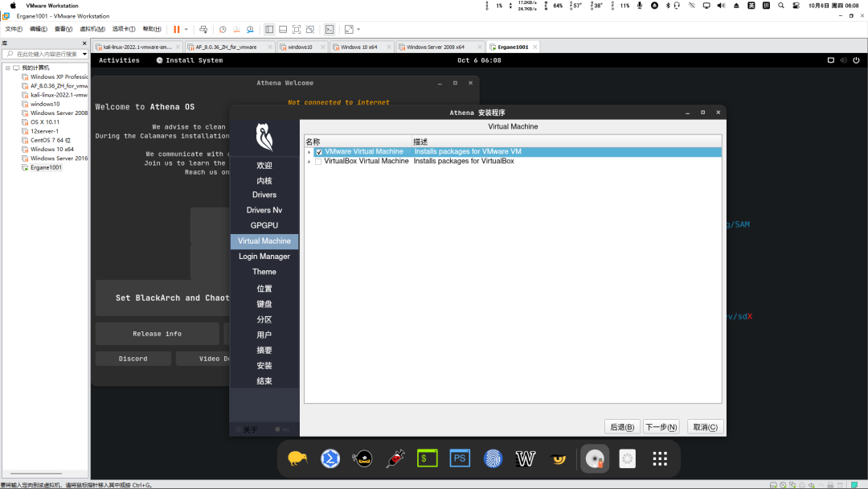
Task: Open the 虚拟机(M) menu
Action: click(x=92, y=29)
